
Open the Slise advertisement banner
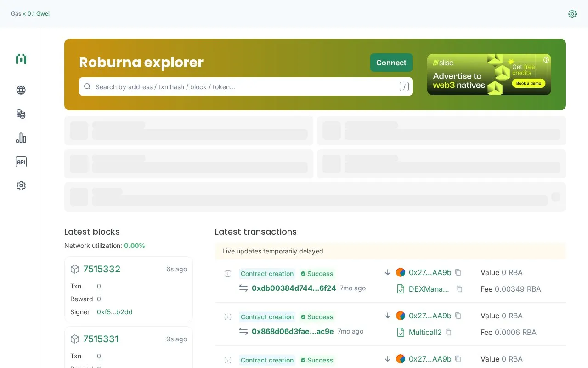(x=489, y=75)
